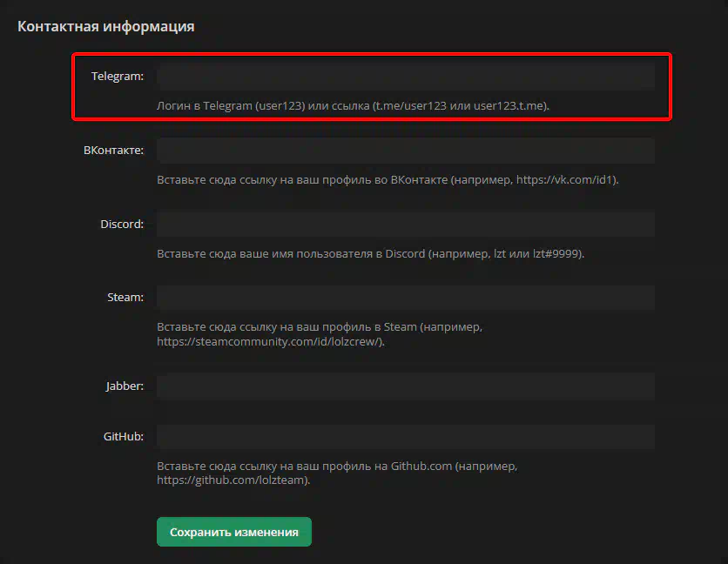
Task: Select the Steam profile link field
Action: [405, 298]
